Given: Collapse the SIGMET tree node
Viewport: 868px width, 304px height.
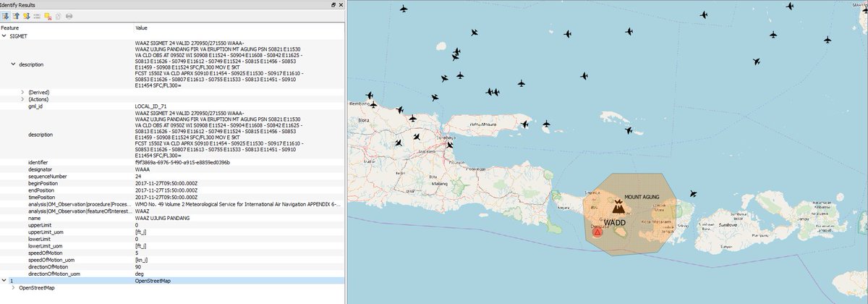Looking at the screenshot, I should [x=4, y=35].
